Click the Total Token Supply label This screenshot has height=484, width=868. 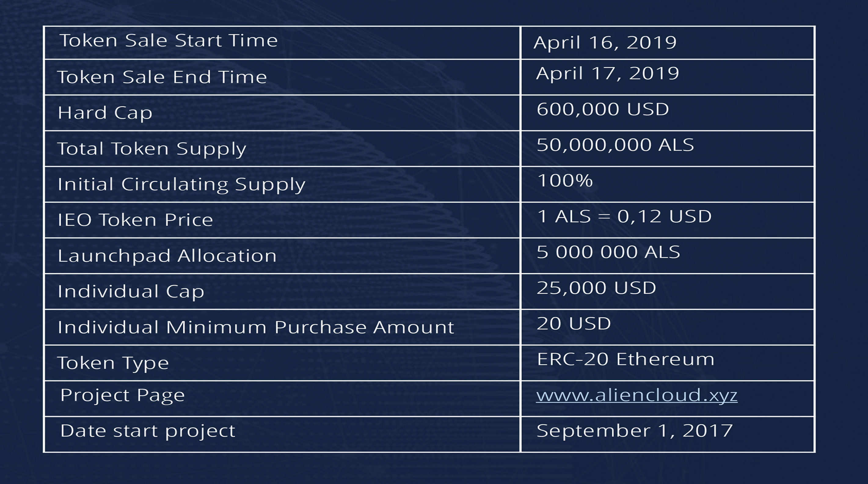pos(151,149)
